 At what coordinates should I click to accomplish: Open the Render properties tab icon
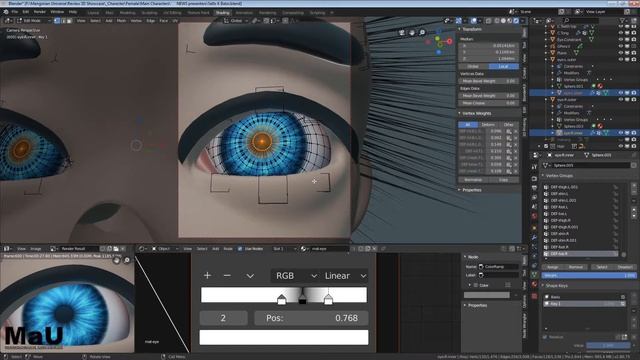point(534,178)
